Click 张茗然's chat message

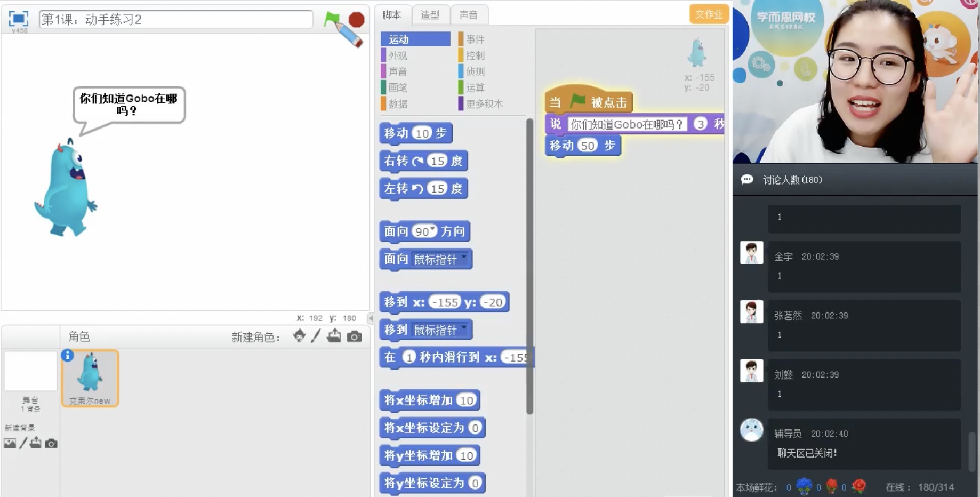tap(864, 325)
